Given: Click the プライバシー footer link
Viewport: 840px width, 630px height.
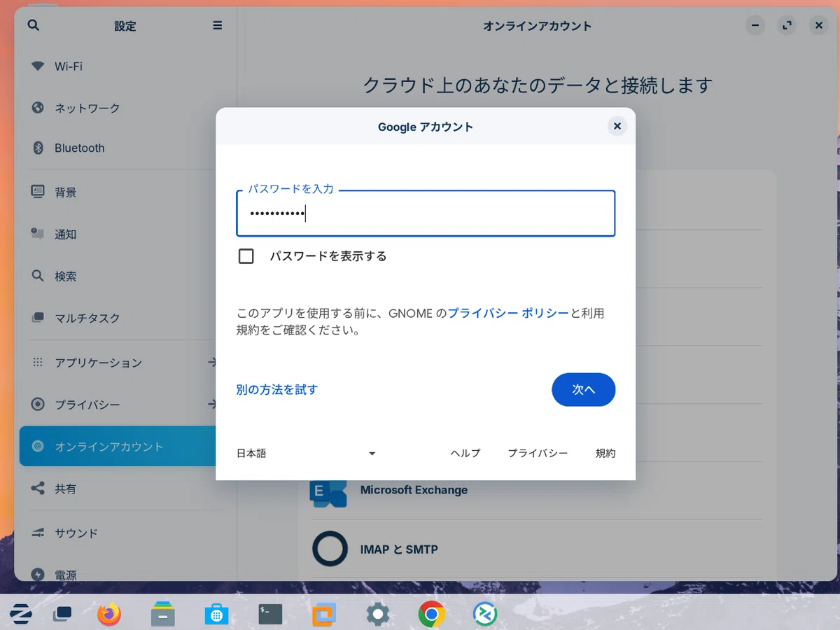Looking at the screenshot, I should (x=538, y=454).
